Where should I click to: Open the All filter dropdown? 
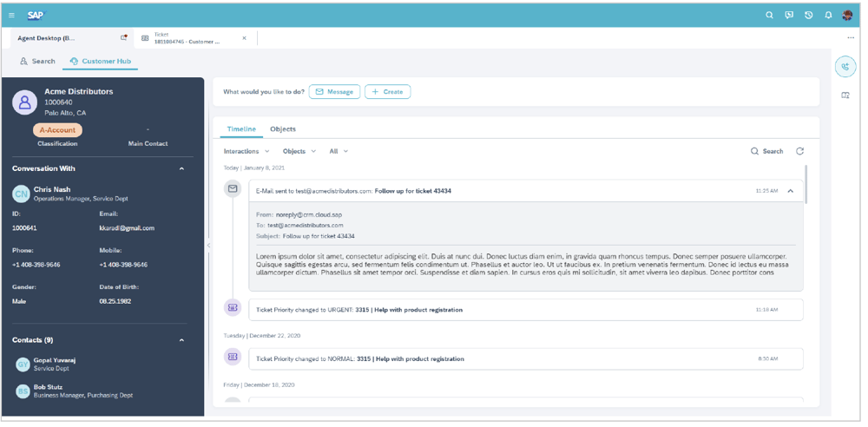pyautogui.click(x=339, y=151)
